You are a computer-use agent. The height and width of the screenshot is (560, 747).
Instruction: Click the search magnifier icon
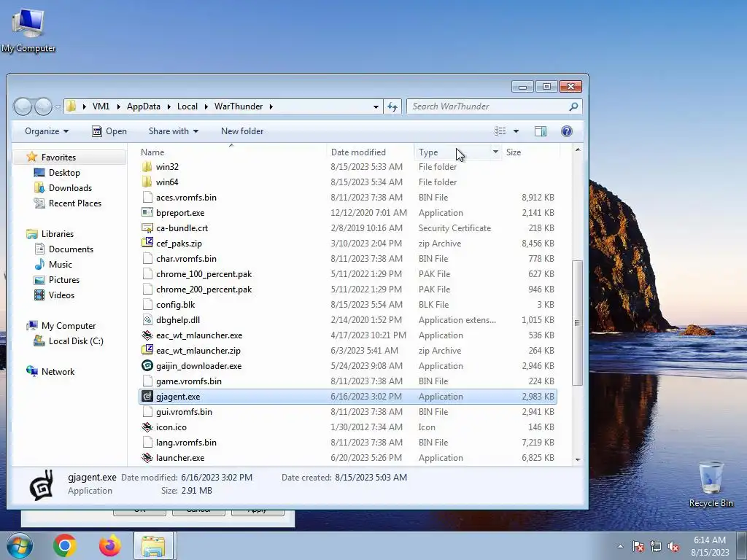pos(573,106)
